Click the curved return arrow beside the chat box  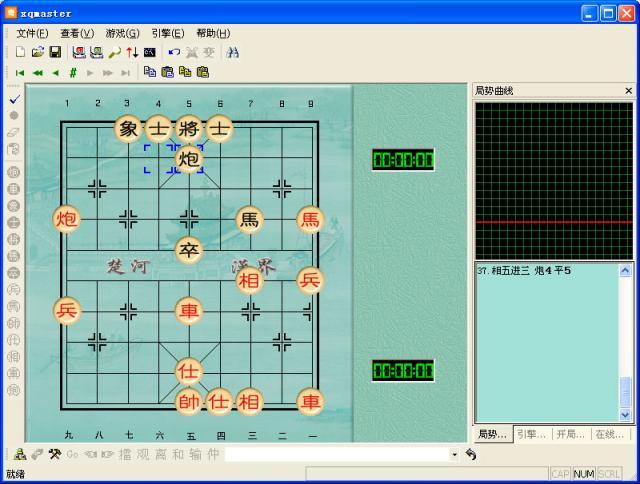tap(471, 454)
